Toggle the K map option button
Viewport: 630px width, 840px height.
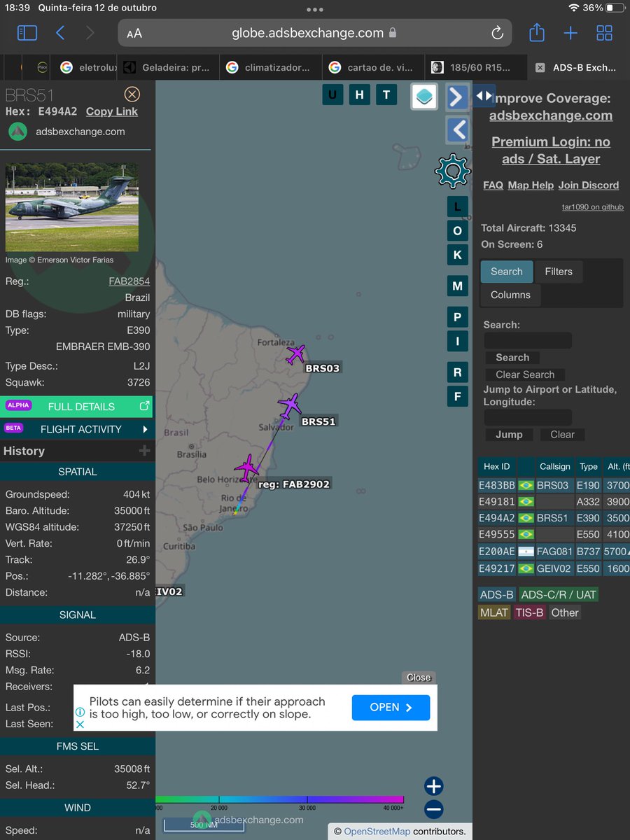[x=457, y=255]
